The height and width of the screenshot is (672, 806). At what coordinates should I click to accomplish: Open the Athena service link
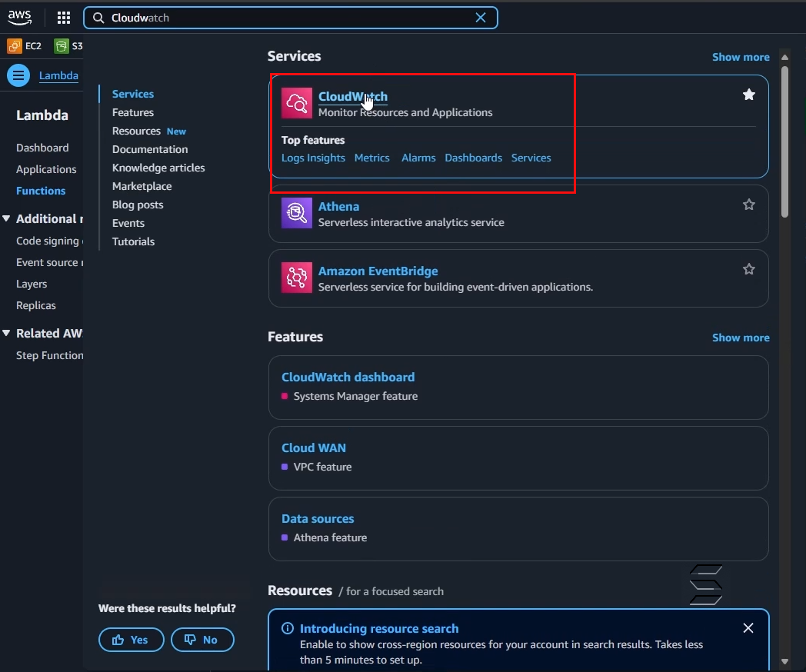[338, 207]
